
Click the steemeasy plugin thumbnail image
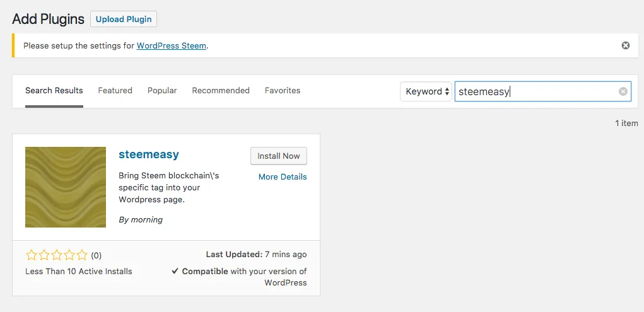tap(66, 187)
